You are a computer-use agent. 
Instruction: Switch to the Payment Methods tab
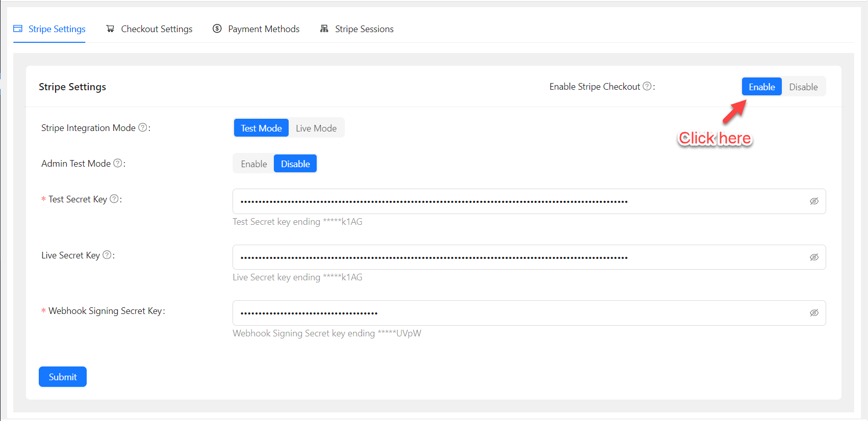256,29
